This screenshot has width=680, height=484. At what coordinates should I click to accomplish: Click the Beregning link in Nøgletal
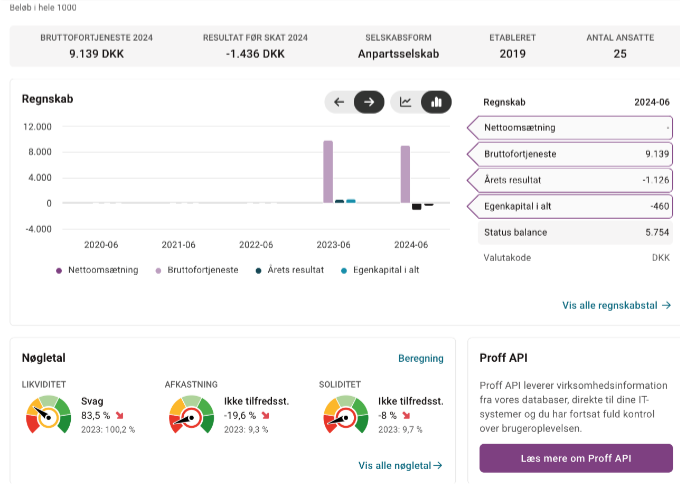tap(420, 357)
